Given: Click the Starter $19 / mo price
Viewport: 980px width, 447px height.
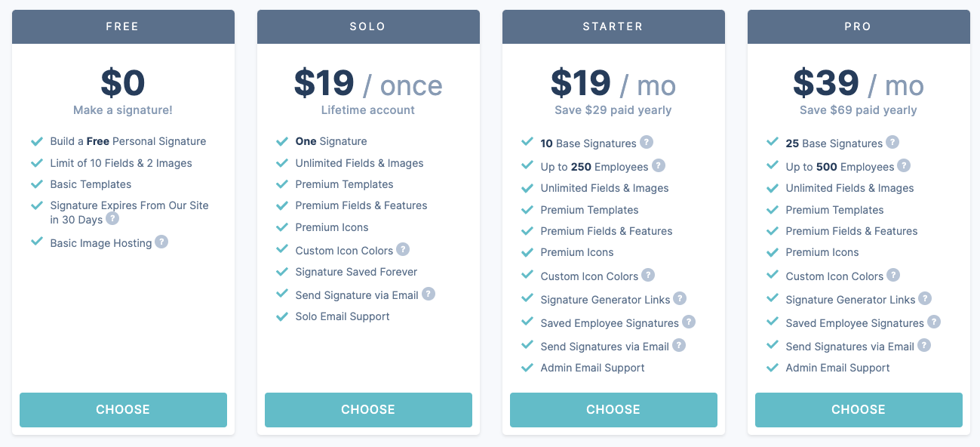Looking at the screenshot, I should pyautogui.click(x=613, y=84).
